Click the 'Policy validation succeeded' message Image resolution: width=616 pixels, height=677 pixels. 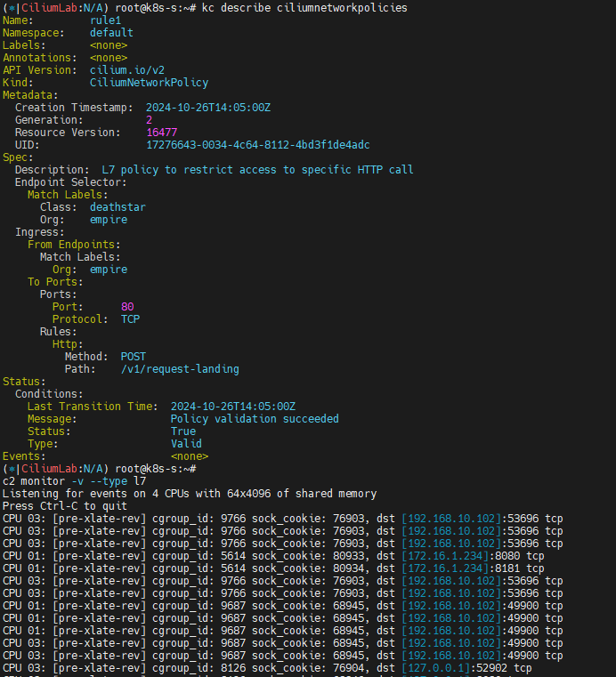click(255, 419)
